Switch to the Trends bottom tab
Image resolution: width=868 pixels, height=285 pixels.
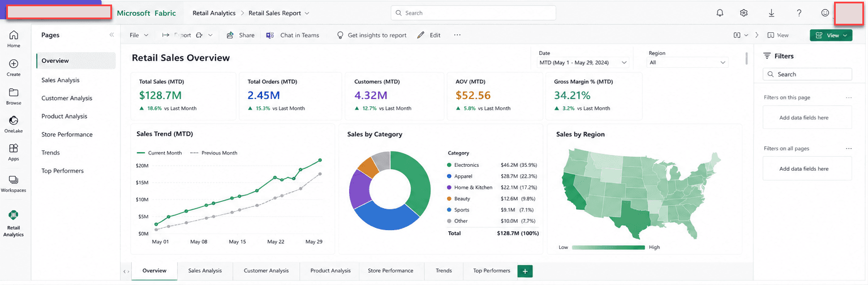tap(444, 271)
